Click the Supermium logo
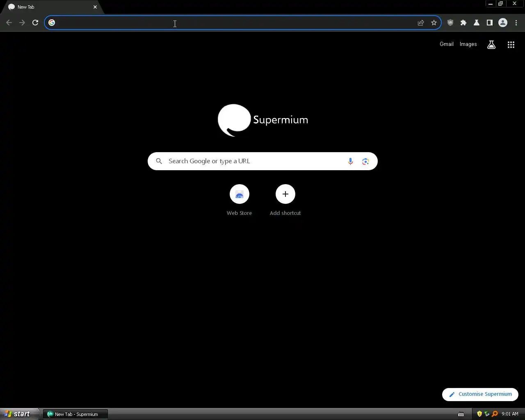Screen dimensions: 525x420 (x=263, y=120)
